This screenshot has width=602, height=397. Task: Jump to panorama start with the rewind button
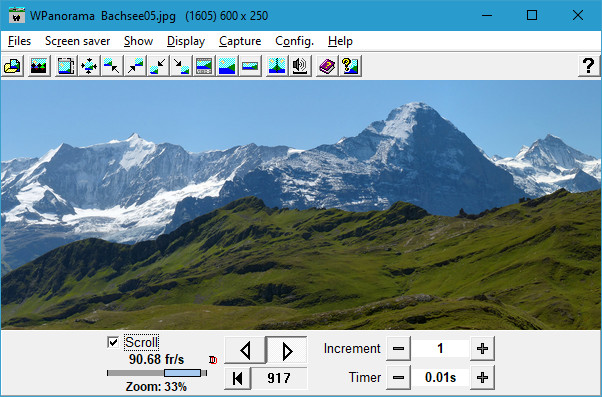click(x=238, y=378)
